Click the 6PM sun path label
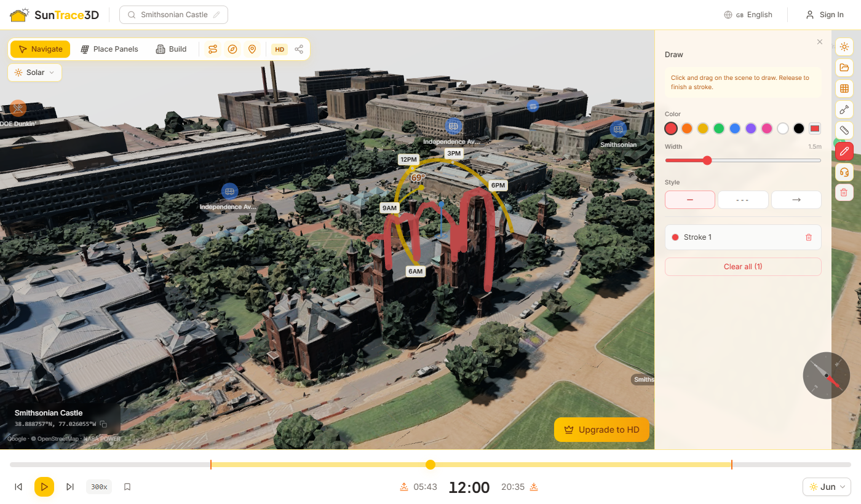 click(x=498, y=186)
